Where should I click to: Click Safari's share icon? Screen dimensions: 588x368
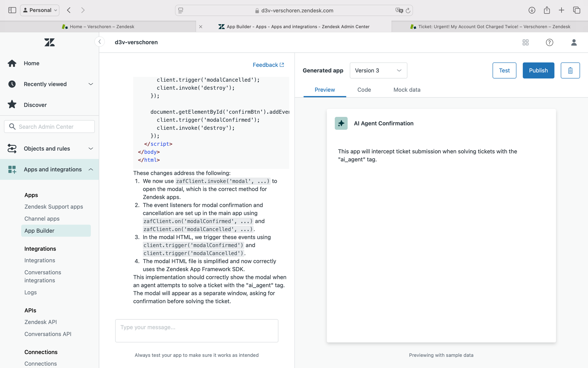coord(547,10)
